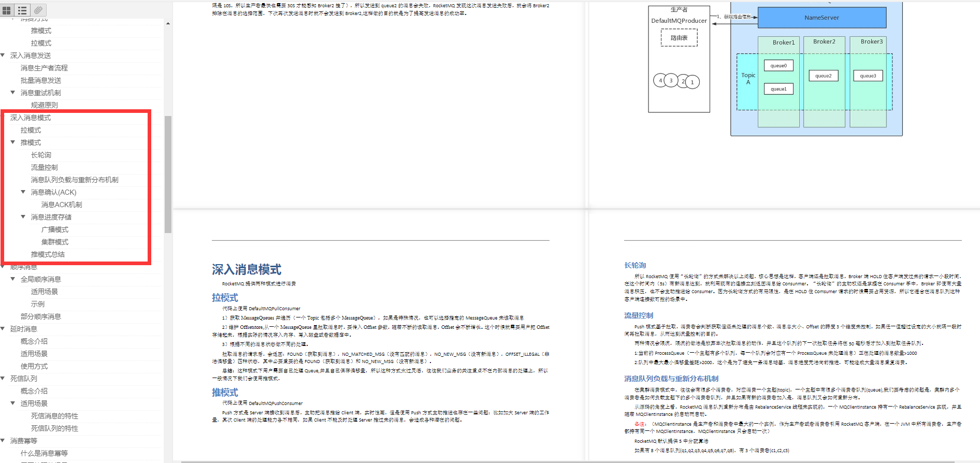Click the horizontal scrollbar below the pages
The width and height of the screenshot is (980, 463).
click(568, 461)
